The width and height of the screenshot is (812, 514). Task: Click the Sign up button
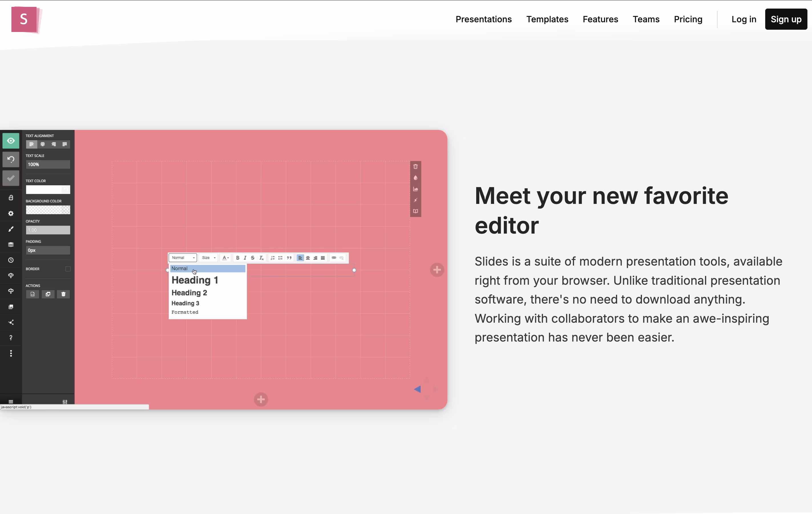pyautogui.click(x=786, y=19)
